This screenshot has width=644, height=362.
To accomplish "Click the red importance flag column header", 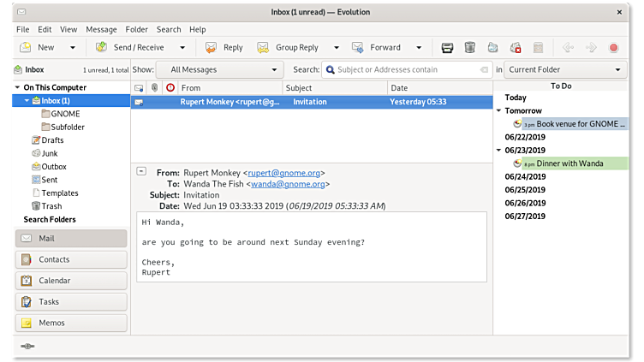I will click(170, 87).
